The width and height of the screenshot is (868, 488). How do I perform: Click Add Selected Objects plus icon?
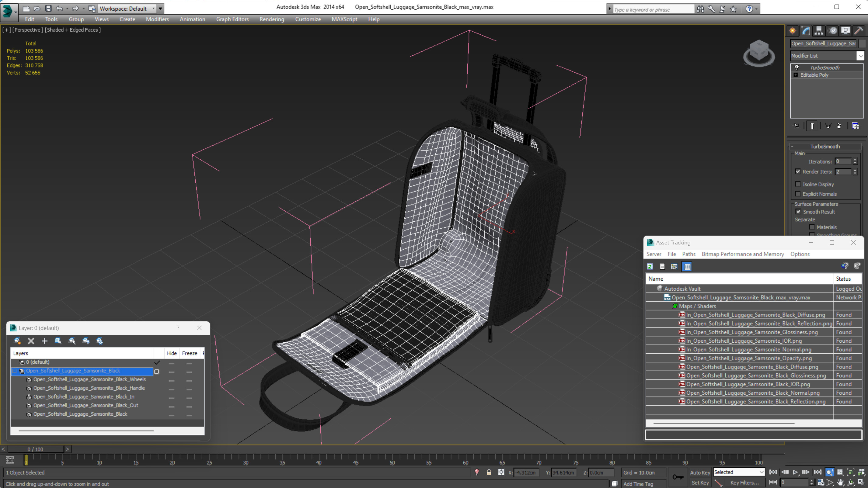[x=44, y=341]
